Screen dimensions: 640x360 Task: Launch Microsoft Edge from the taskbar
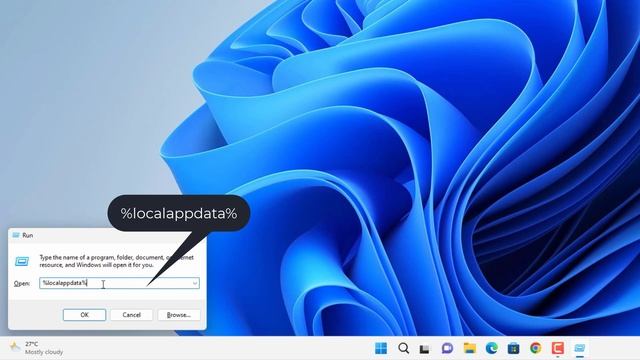492,348
